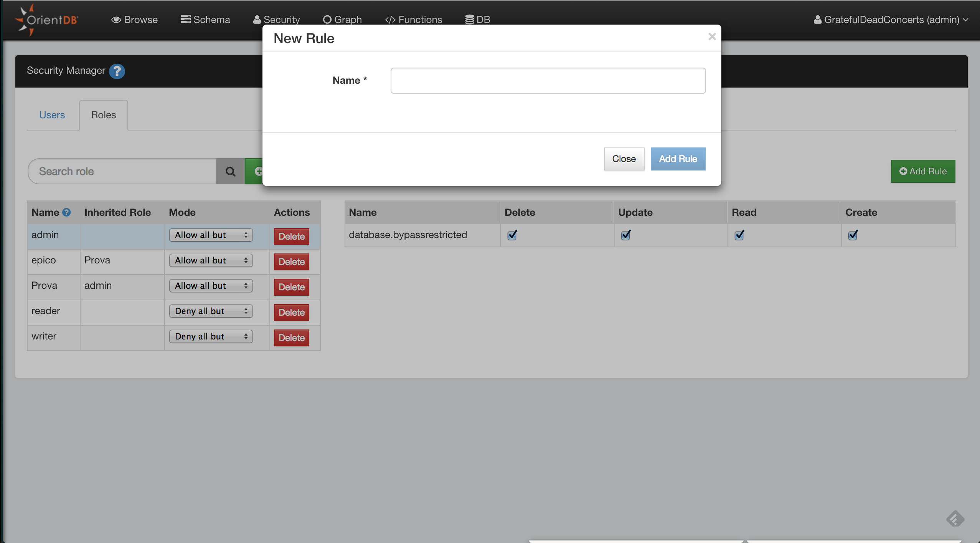Image resolution: width=980 pixels, height=543 pixels.
Task: Click the OrientDB logo icon
Action: 46,20
